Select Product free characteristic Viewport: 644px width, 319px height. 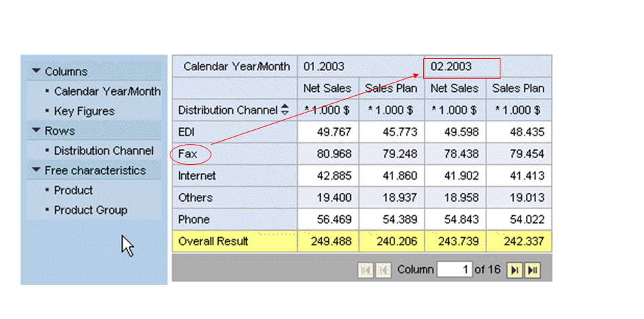click(73, 190)
